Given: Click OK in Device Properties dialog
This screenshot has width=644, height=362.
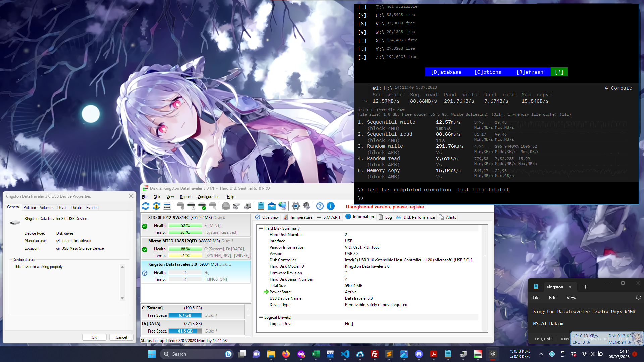Looking at the screenshot, I should pyautogui.click(x=94, y=337).
